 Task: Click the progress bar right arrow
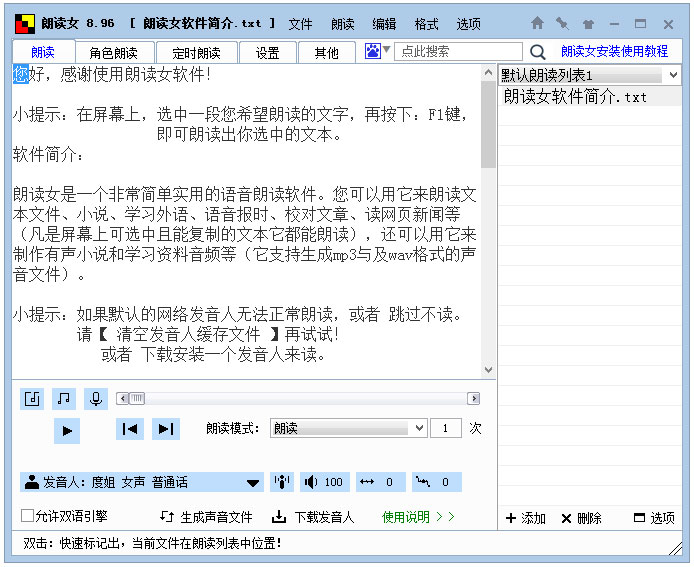tap(474, 398)
